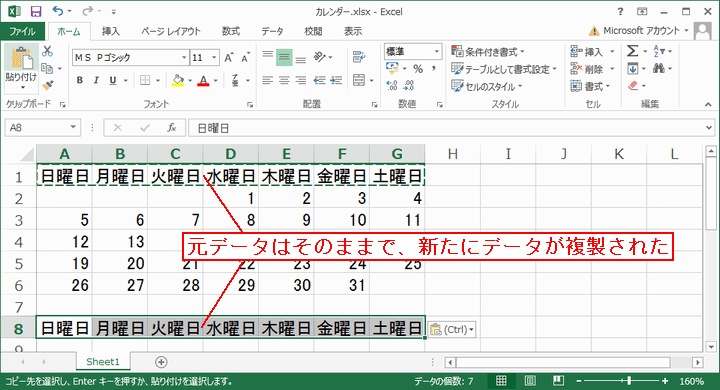Click the Increase Font Size icon
The image size is (720, 390).
(229, 57)
